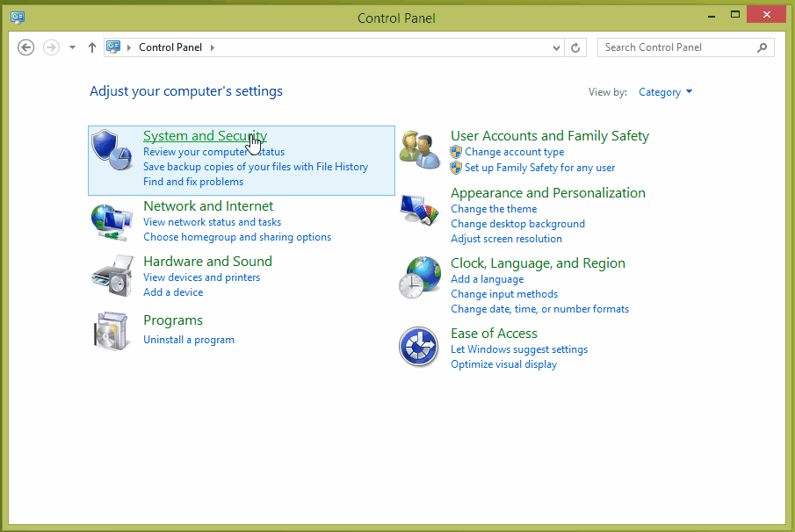Viewport: 795px width, 532px height.
Task: Go up one level with Up arrow
Action: coord(91,47)
